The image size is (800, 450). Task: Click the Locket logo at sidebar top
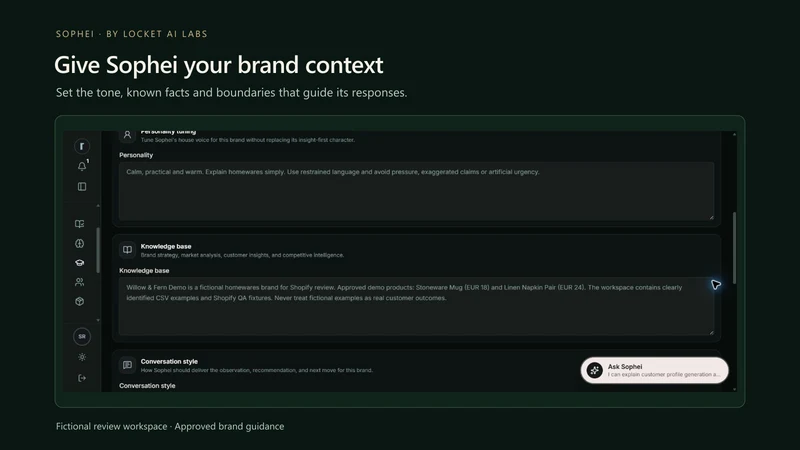tap(82, 146)
